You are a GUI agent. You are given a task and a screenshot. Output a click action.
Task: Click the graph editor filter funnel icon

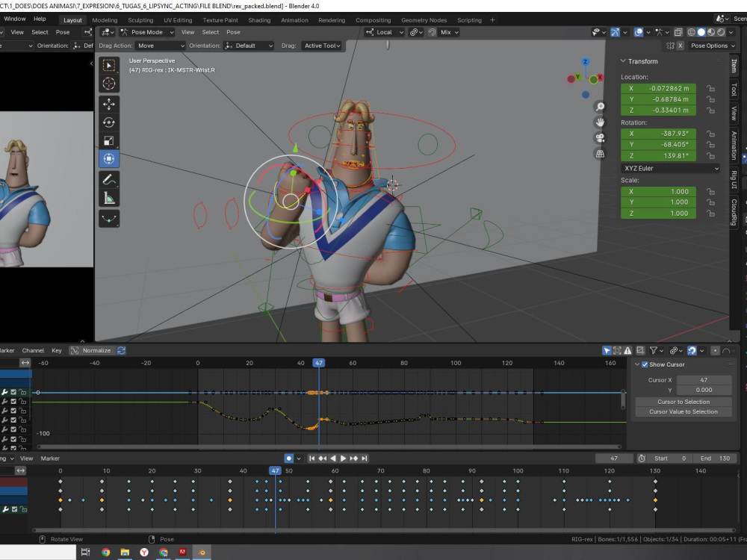(x=654, y=350)
